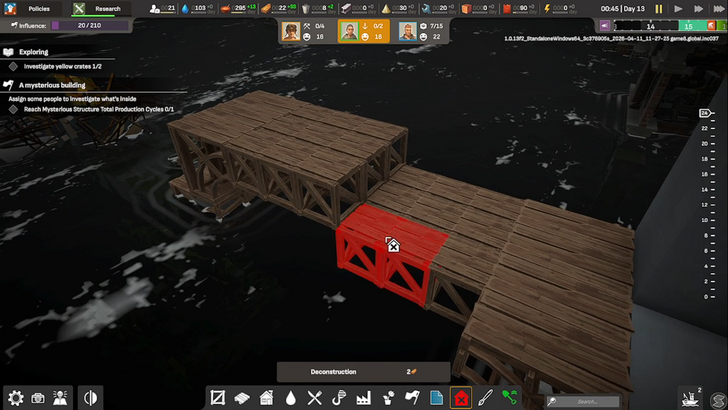This screenshot has height=410, width=728.
Task: Click the trash bin resource counter
Action: 318,8
